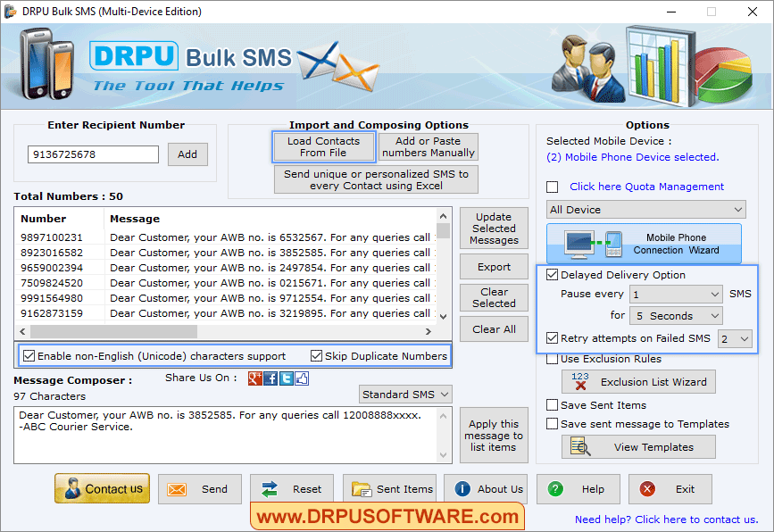Open the 5 Seconds duration dropdown
Screen dimensions: 774x532
pos(676,316)
